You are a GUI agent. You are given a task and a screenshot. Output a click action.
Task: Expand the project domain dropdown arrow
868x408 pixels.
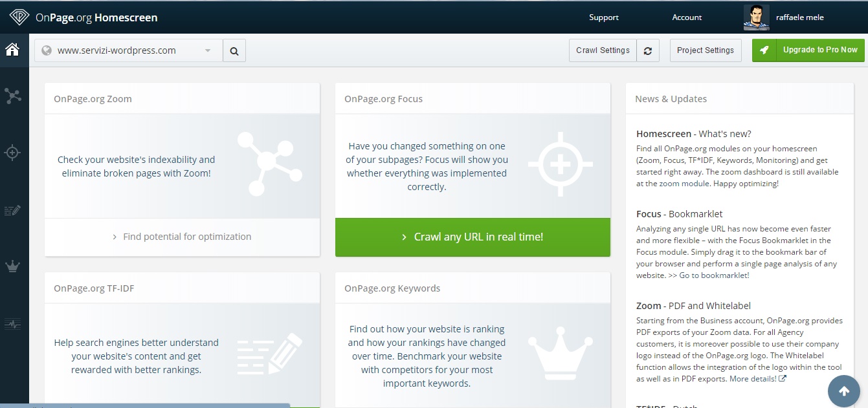click(208, 50)
